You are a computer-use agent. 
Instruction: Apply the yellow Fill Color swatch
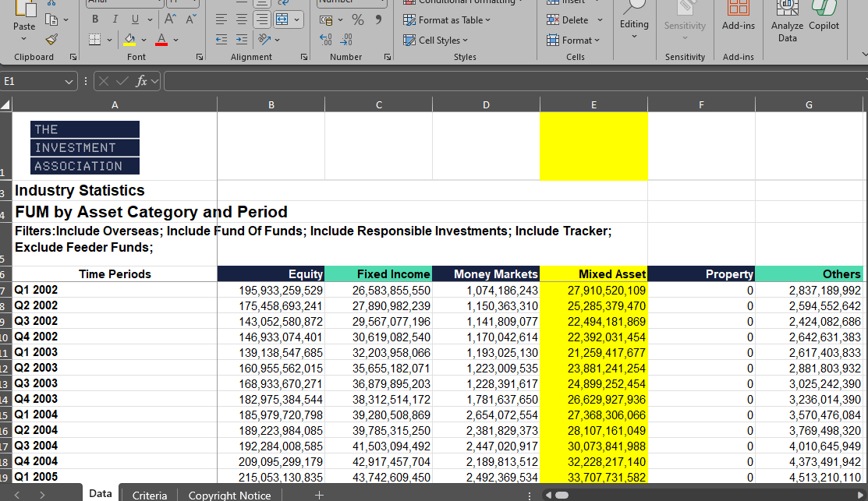(130, 40)
